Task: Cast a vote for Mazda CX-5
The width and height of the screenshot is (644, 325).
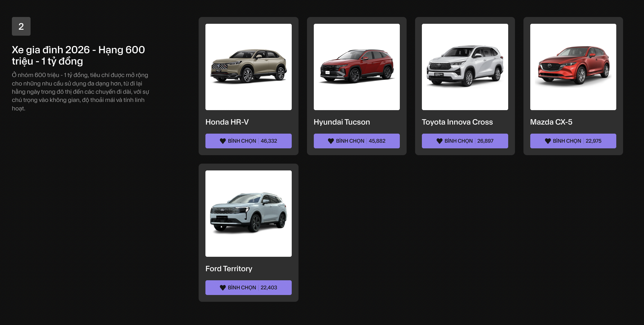Action: pos(573,141)
